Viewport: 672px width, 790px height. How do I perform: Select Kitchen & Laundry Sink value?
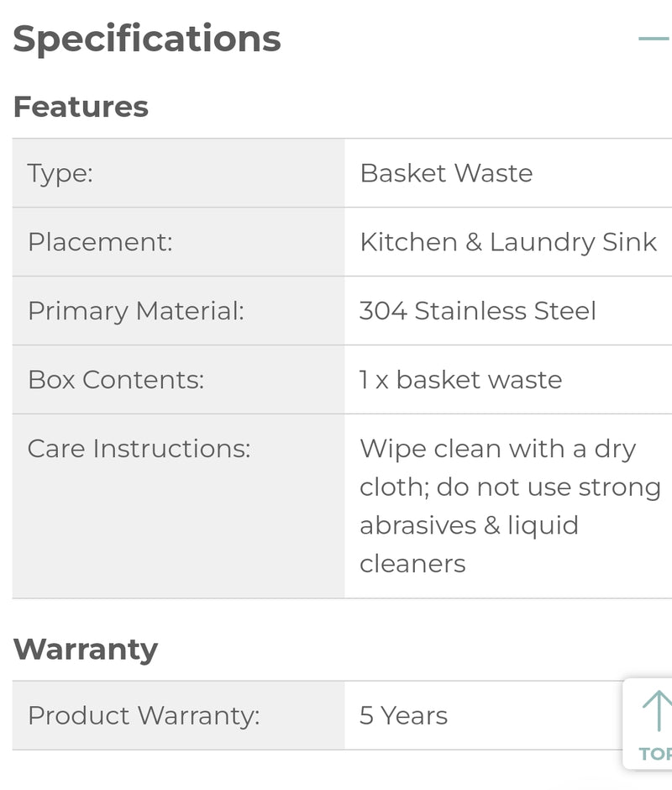click(507, 242)
